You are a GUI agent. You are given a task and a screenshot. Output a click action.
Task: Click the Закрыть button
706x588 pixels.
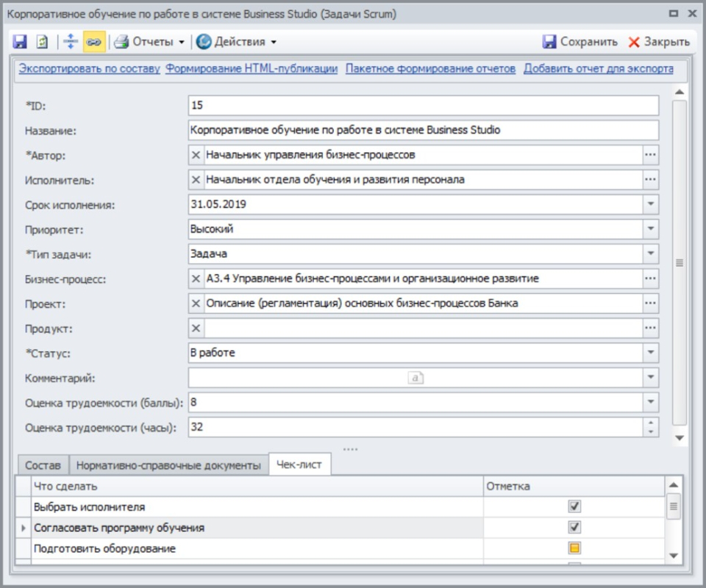pyautogui.click(x=659, y=42)
